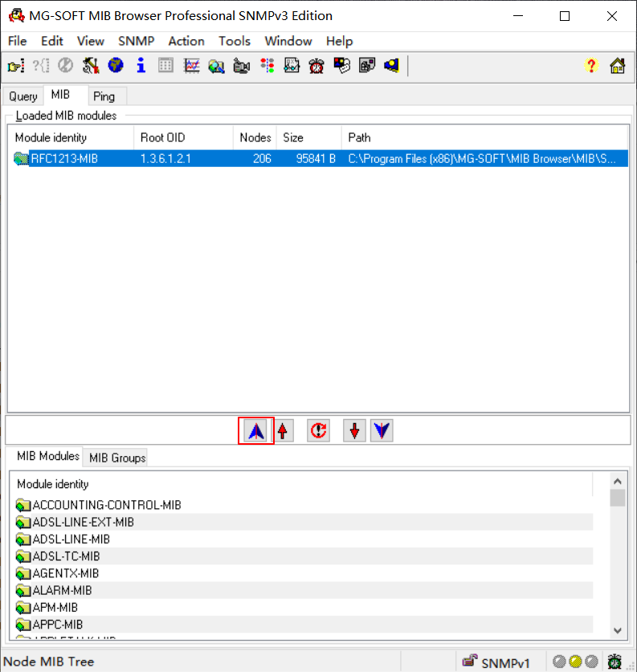Viewport: 637px width, 672px height.
Task: Open the Tools menu
Action: click(x=235, y=41)
